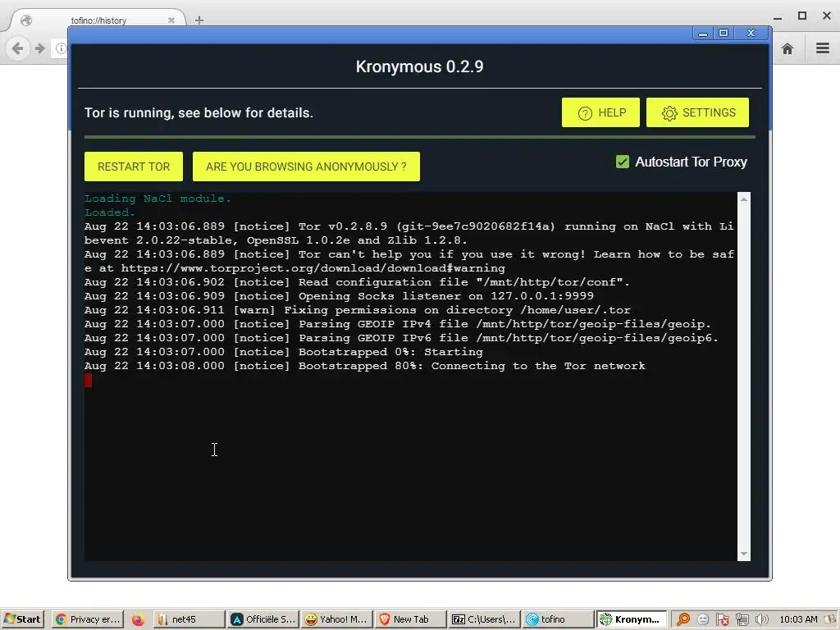Screen dimensions: 840x630
Task: Open the Windows Start menu
Action: (22, 619)
